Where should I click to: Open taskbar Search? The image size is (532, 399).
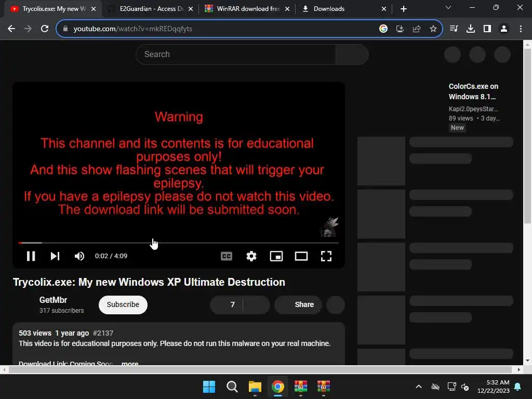tap(232, 387)
